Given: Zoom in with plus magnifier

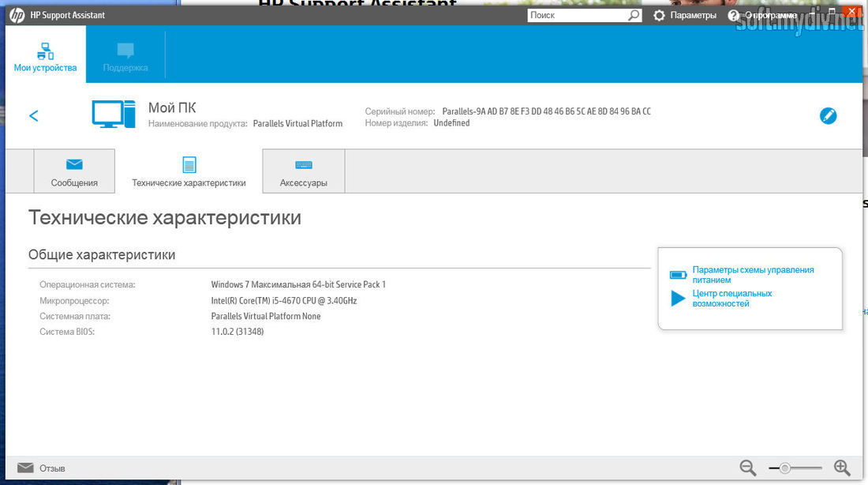Looking at the screenshot, I should pyautogui.click(x=842, y=468).
